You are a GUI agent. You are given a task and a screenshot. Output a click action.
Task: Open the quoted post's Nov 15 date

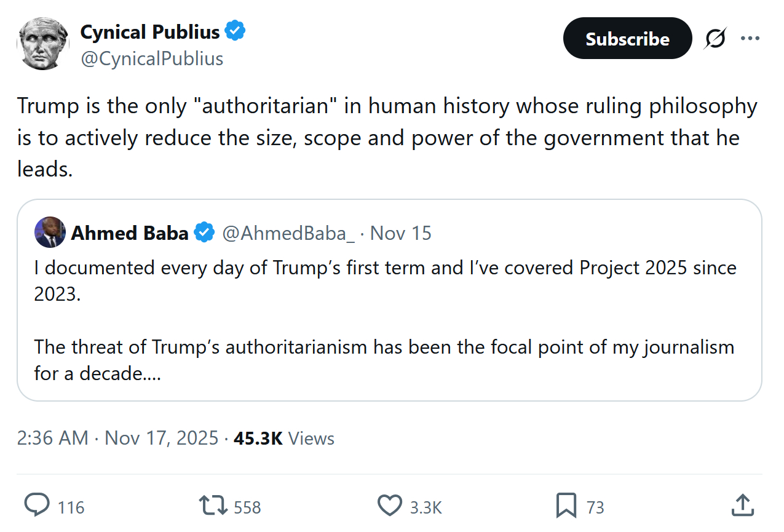click(401, 233)
